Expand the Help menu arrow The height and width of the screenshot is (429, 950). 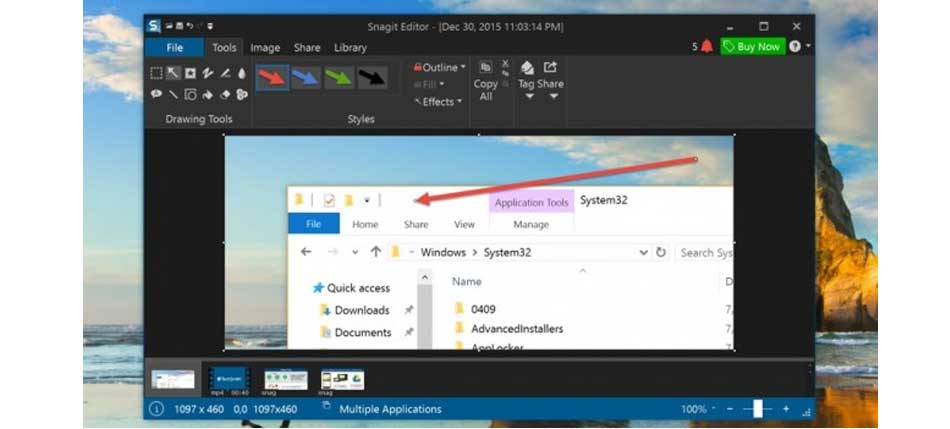[x=808, y=46]
